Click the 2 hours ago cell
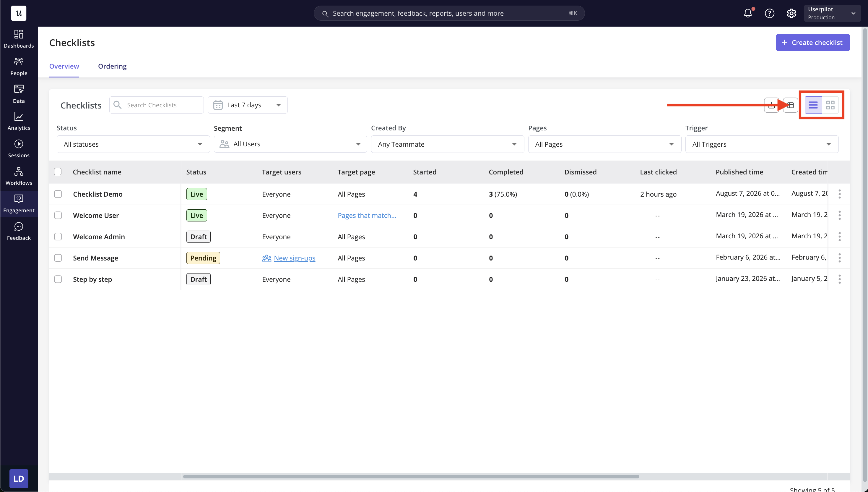The height and width of the screenshot is (492, 868). [x=658, y=194]
